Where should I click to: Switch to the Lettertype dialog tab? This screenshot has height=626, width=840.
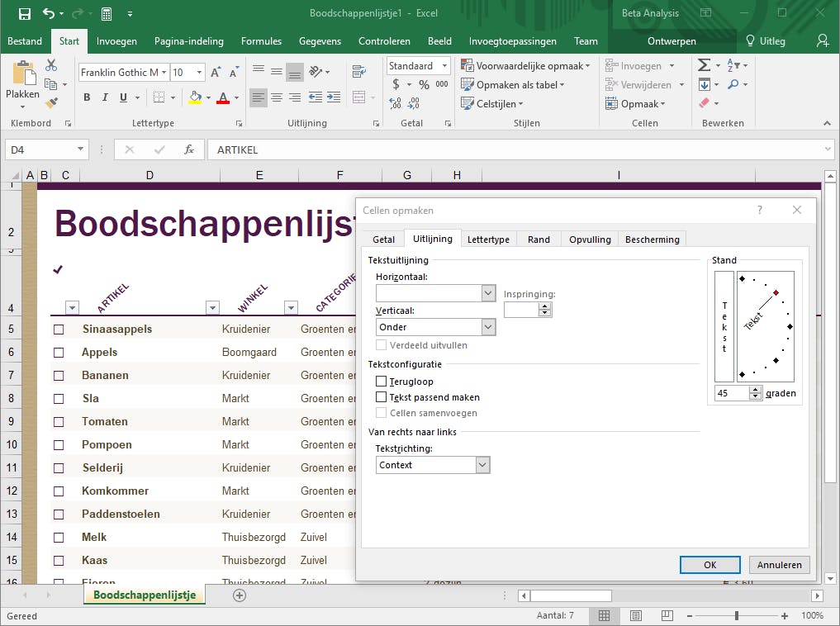pos(488,239)
